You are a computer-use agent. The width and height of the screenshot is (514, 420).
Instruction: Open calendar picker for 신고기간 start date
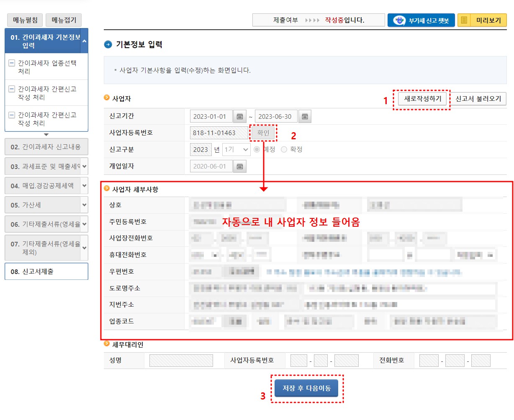coord(239,116)
